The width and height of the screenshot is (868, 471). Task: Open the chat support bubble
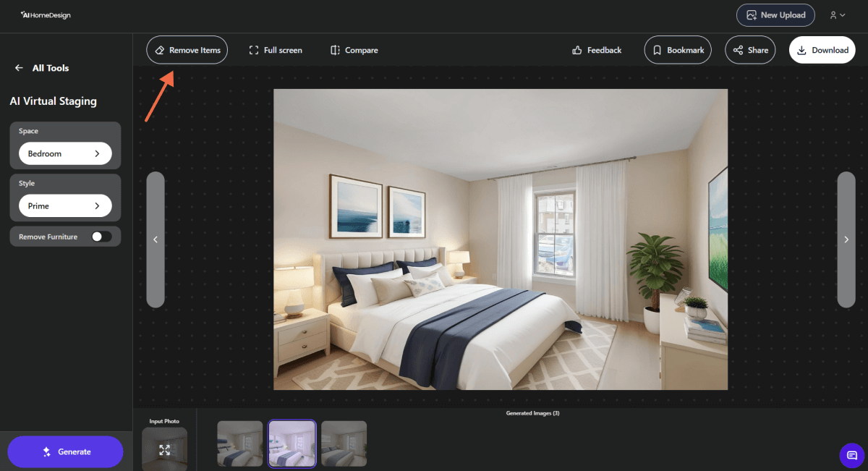pos(851,456)
